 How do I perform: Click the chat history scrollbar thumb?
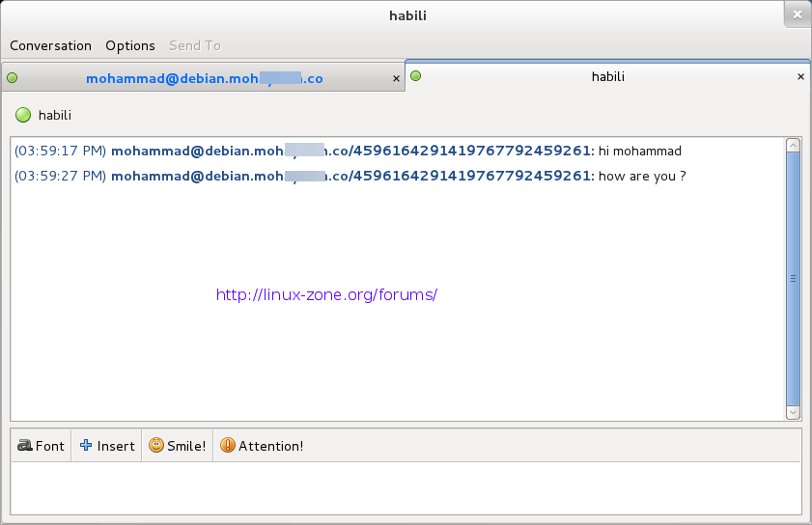[x=793, y=278]
